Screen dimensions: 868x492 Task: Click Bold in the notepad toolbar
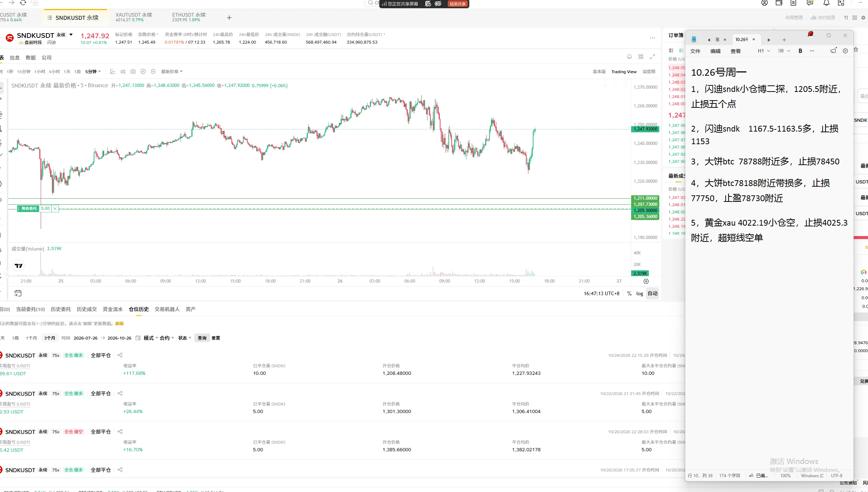[x=800, y=51]
